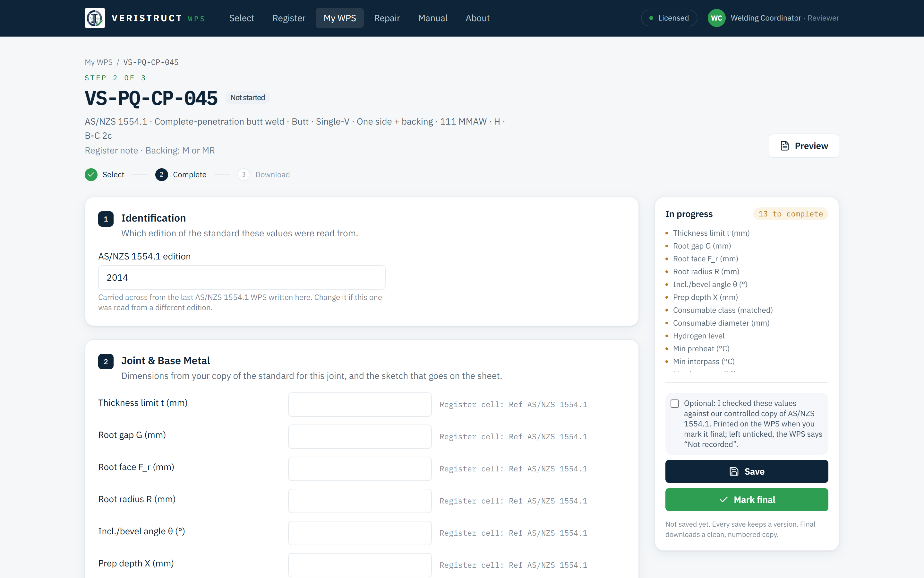Click the checkmark icon in Mark final
Viewport: 924px width, 578px height.
pos(723,500)
